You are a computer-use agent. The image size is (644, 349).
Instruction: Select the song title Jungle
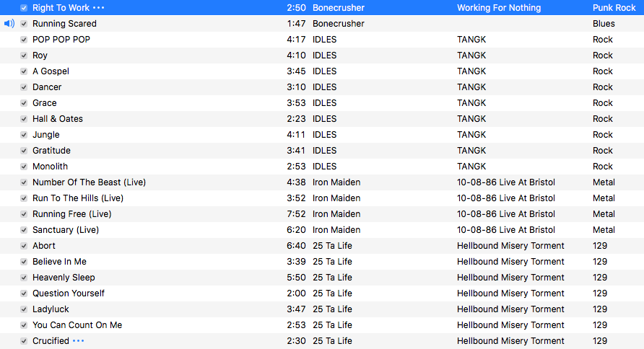46,135
